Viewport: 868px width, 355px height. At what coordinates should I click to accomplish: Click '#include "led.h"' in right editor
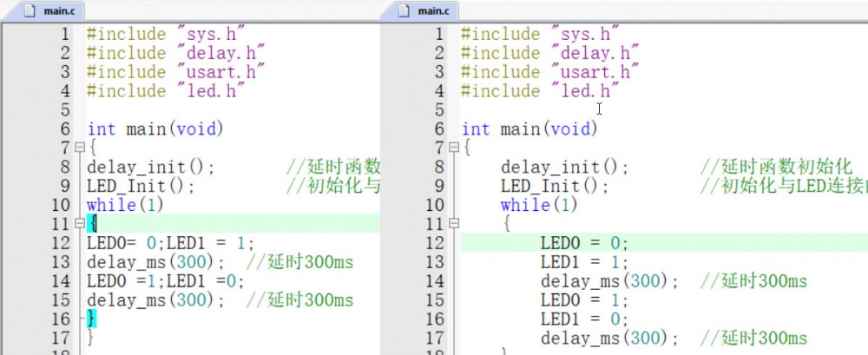(x=540, y=91)
